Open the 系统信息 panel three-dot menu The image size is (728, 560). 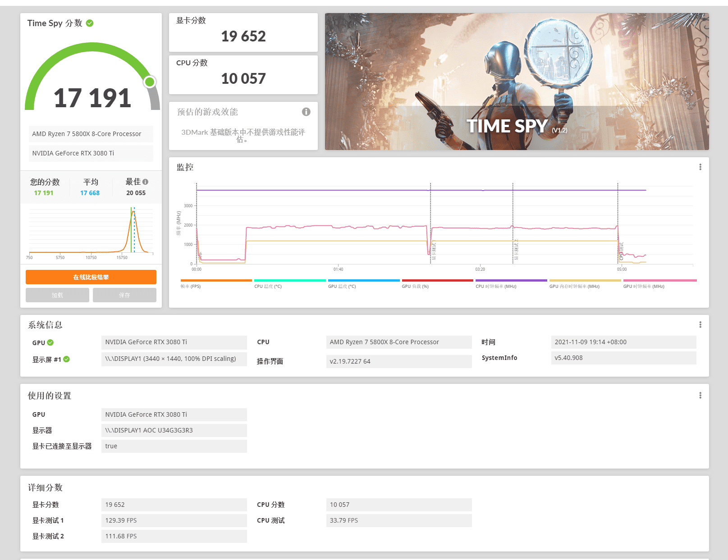pyautogui.click(x=700, y=325)
